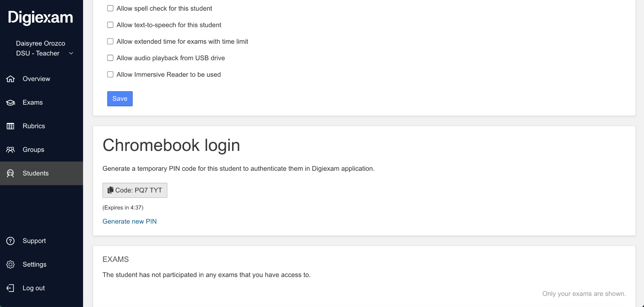Expand the DSU - Teacher account dropdown

pos(71,53)
